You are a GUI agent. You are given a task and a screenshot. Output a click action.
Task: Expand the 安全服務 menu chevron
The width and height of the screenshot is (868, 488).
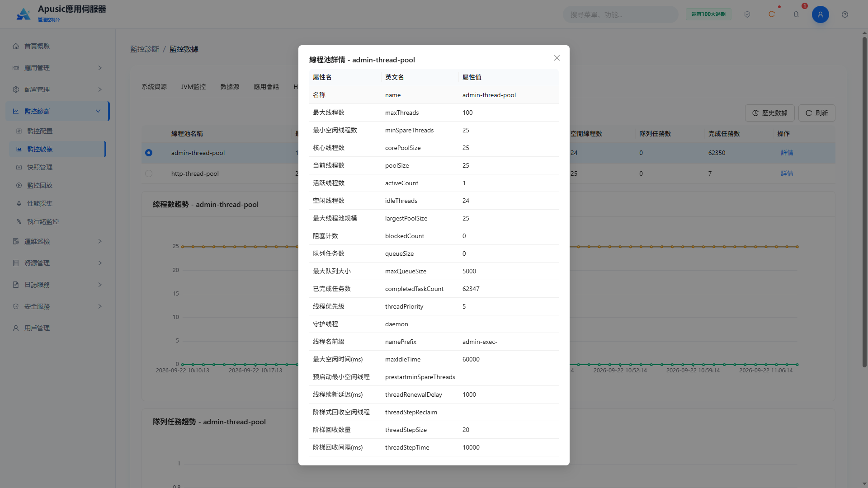[100, 306]
